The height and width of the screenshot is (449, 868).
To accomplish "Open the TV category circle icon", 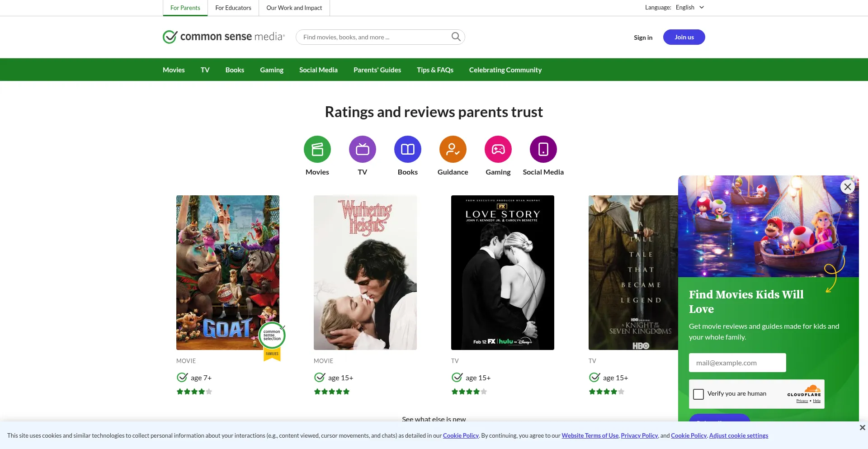I will [x=363, y=149].
